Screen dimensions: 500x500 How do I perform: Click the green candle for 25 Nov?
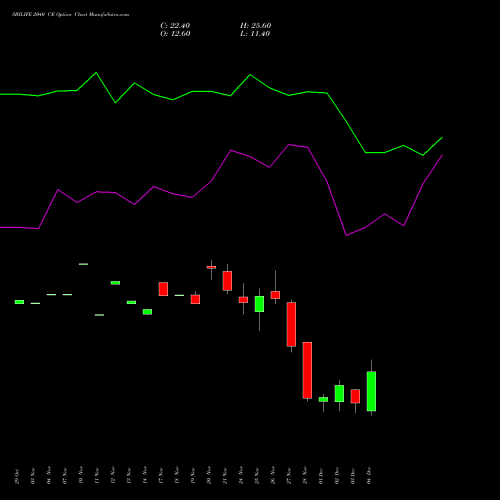pyautogui.click(x=259, y=304)
